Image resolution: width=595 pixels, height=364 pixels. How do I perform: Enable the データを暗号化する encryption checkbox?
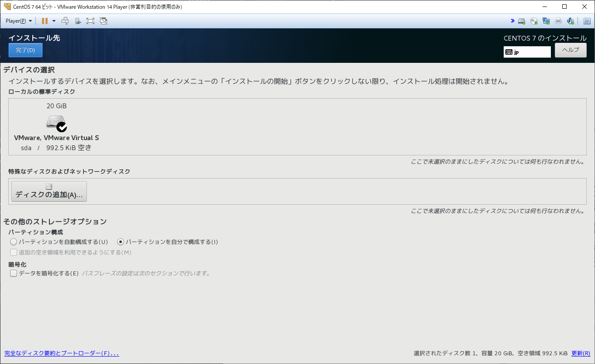[x=14, y=274]
